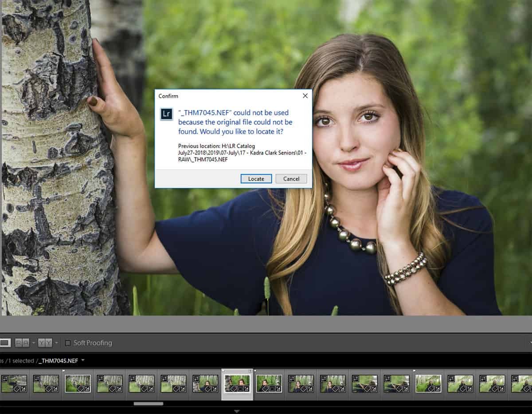Screen dimensions: 532x414
Task: Click the keyword tag badge on the selected thumbnail
Action: [233, 390]
